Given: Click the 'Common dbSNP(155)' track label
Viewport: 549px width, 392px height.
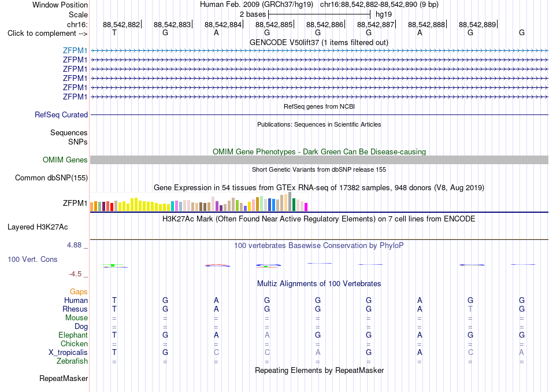Looking at the screenshot, I should 51,177.
